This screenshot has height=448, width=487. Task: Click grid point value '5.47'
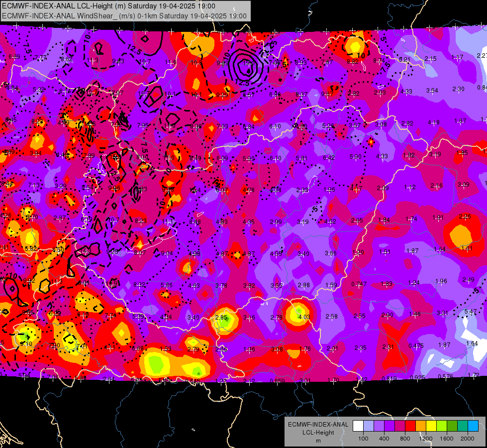(471, 311)
